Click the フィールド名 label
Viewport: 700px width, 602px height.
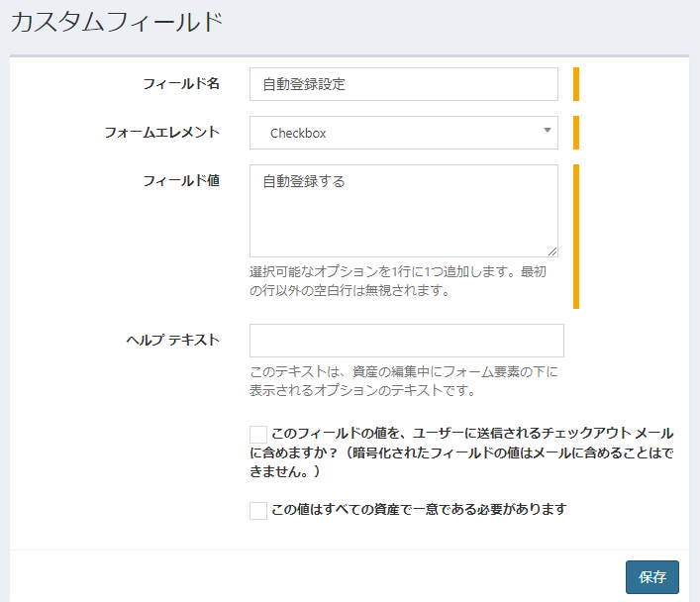coord(181,83)
